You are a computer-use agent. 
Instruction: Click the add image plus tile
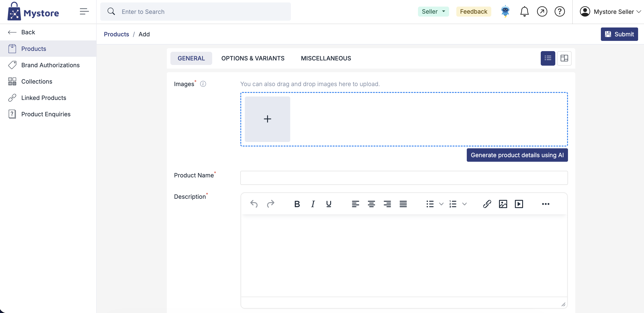coord(267,119)
